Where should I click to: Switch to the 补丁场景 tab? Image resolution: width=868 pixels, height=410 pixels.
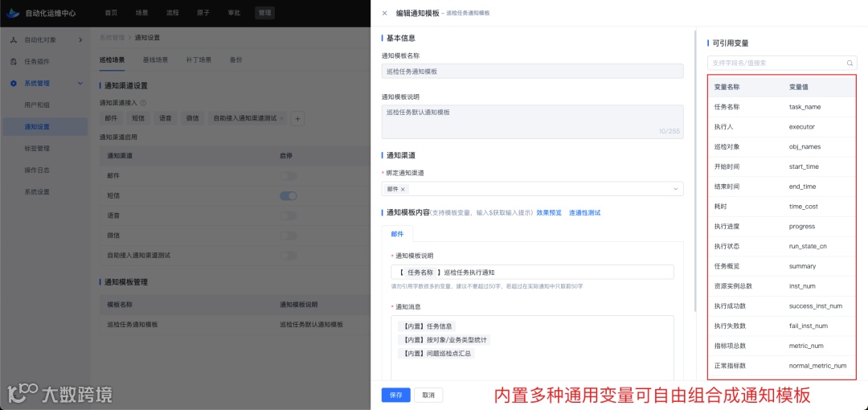click(199, 59)
